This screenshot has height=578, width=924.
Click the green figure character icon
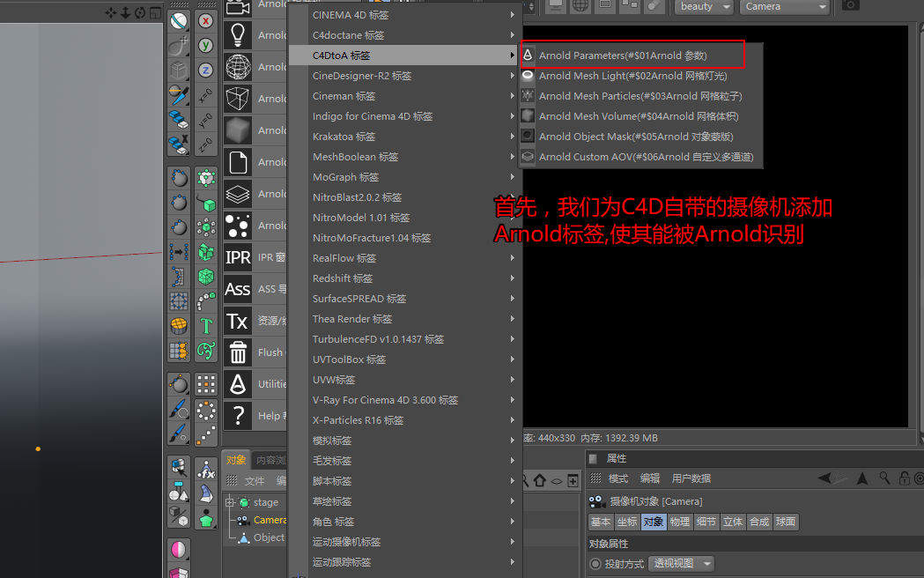click(205, 520)
